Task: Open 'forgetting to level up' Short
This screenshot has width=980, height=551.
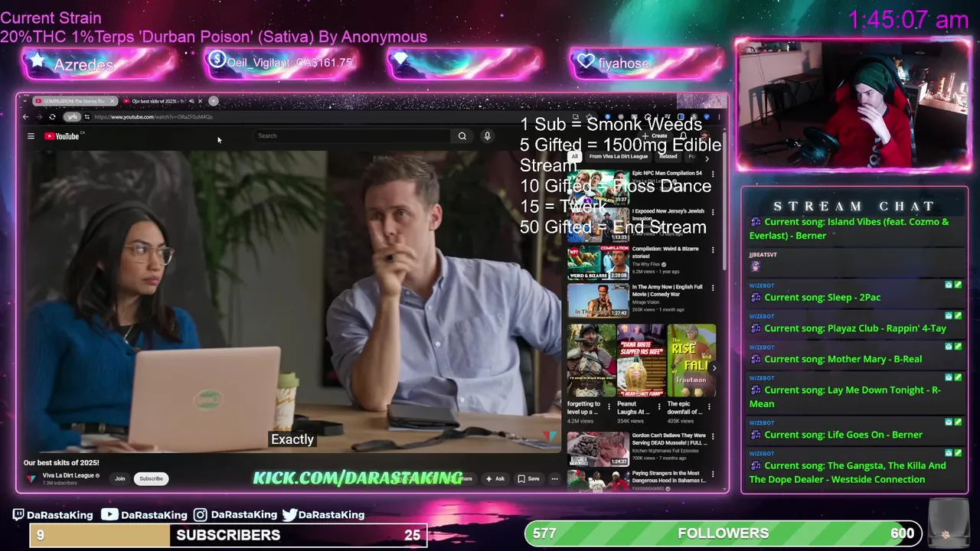Action: [x=591, y=360]
